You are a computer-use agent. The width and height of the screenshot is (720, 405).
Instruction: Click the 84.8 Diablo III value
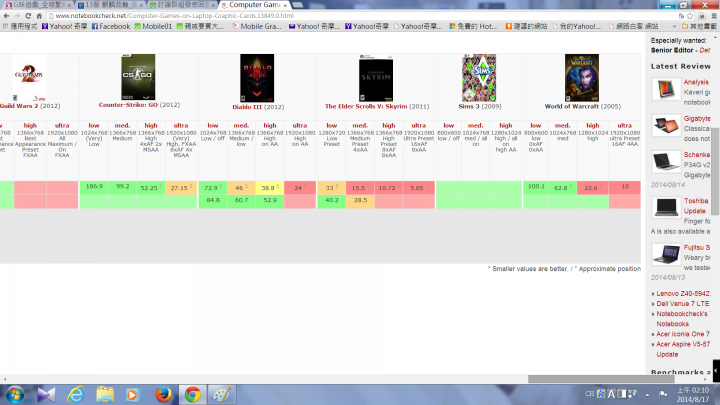coord(213,200)
